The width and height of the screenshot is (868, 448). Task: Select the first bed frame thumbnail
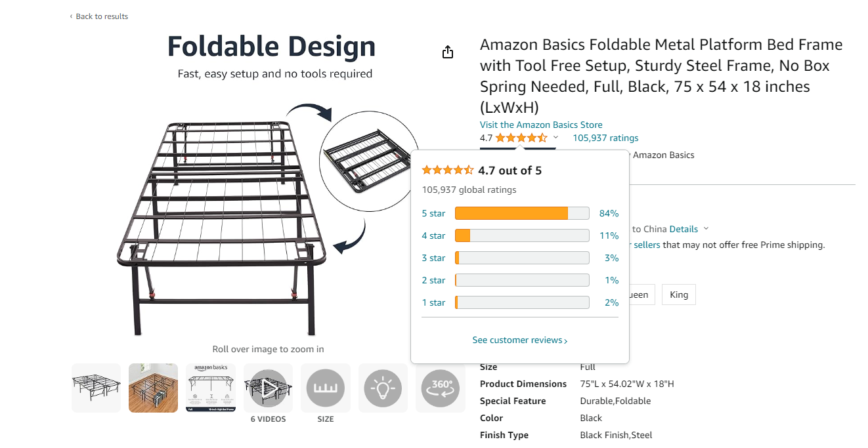(96, 388)
